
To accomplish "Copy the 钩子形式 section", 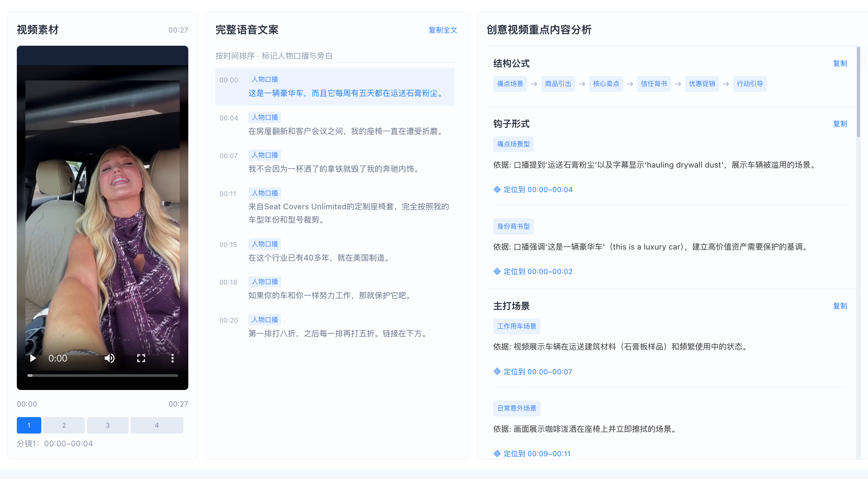I will click(x=840, y=124).
